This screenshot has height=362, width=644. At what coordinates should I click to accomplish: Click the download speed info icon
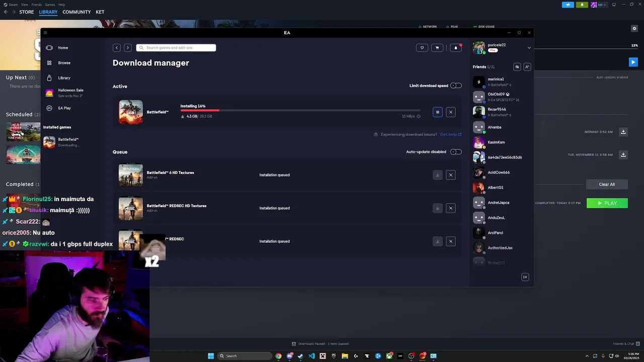[419, 116]
